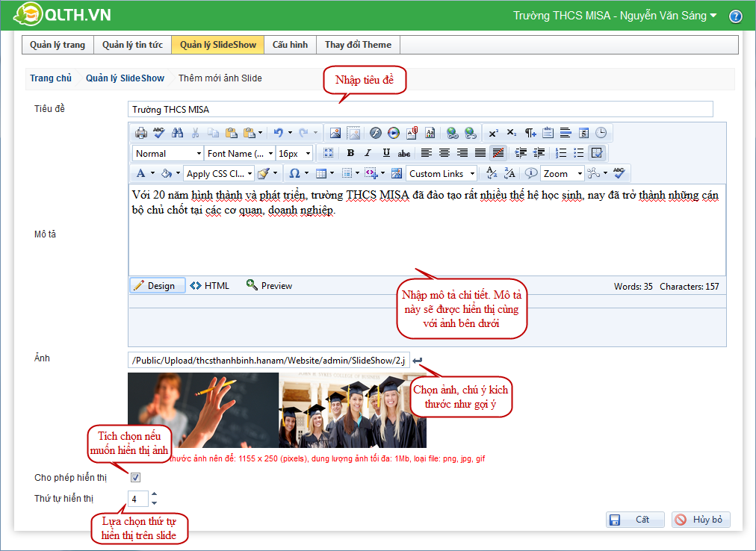The width and height of the screenshot is (756, 551).
Task: Expand the Font Name dropdown
Action: [x=240, y=153]
